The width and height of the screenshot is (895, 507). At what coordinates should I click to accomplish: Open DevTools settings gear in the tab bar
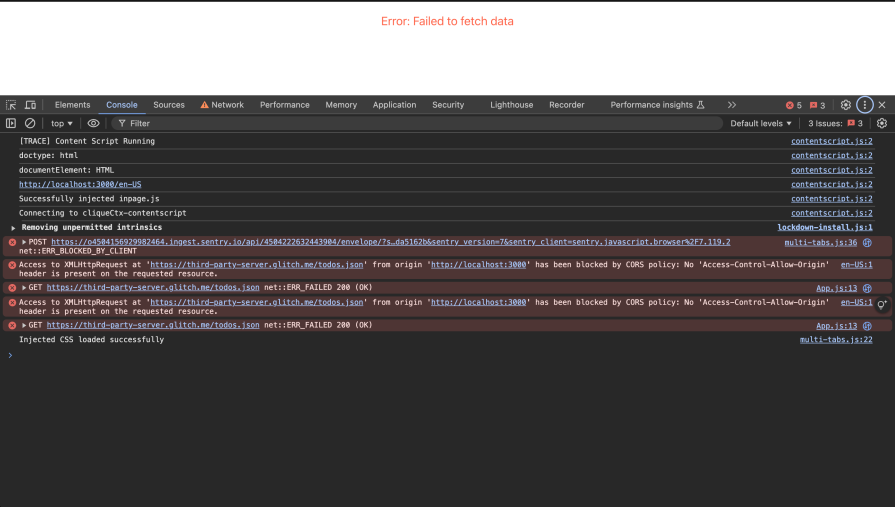pyautogui.click(x=845, y=105)
